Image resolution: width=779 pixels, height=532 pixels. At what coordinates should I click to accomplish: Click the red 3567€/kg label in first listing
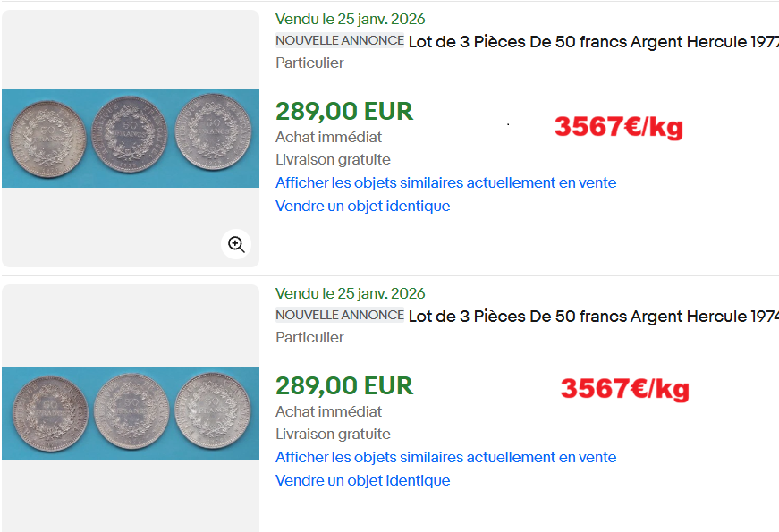618,127
